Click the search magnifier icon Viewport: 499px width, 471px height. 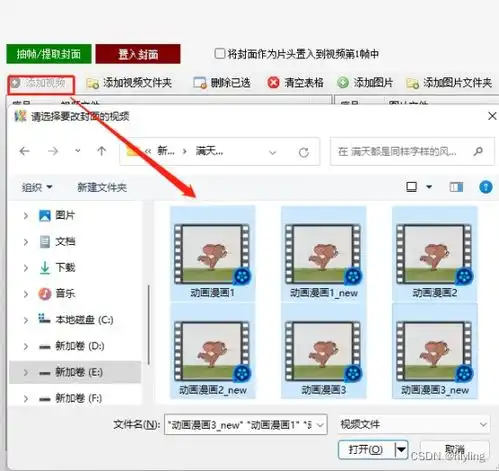(478, 151)
